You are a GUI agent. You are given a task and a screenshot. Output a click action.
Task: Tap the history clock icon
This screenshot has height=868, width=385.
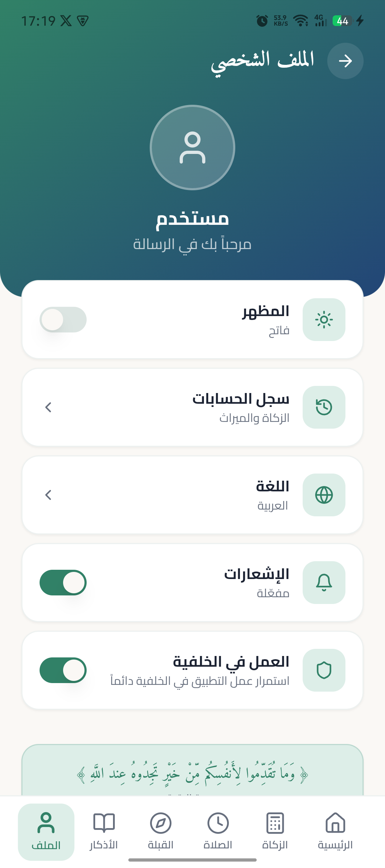coord(324,407)
